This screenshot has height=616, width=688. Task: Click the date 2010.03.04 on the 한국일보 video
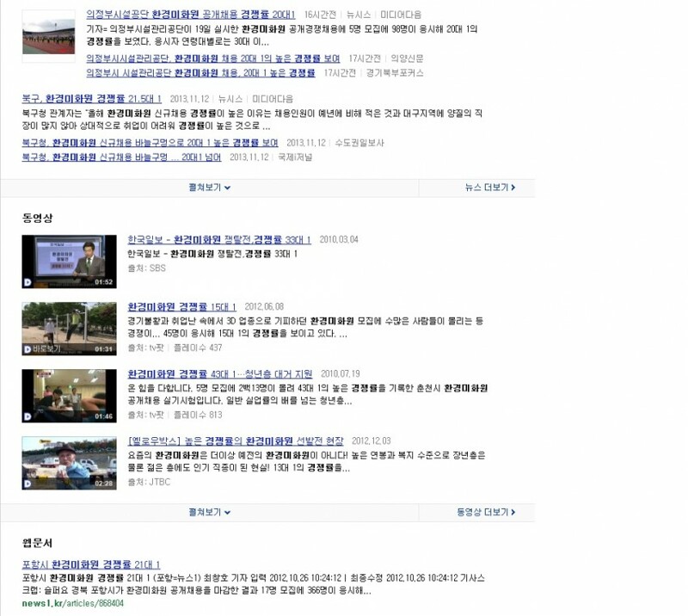(339, 240)
